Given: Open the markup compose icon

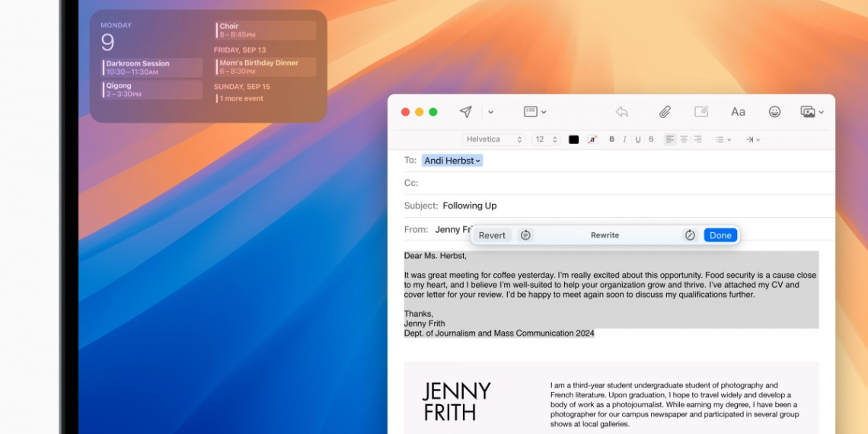Looking at the screenshot, I should point(701,112).
